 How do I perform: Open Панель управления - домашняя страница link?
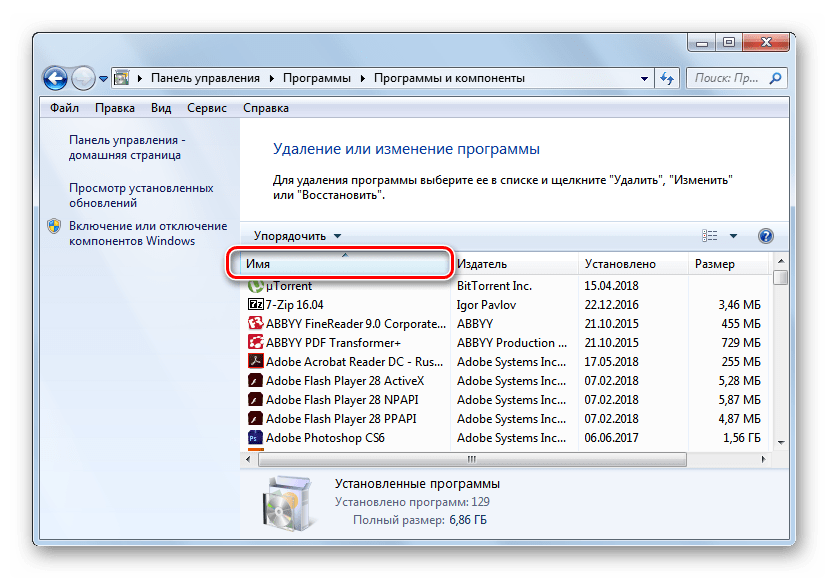click(x=127, y=148)
